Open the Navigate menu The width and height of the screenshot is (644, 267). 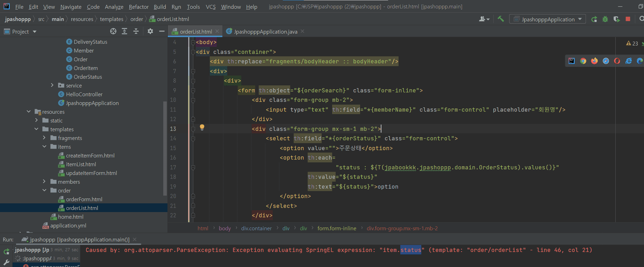(x=71, y=7)
